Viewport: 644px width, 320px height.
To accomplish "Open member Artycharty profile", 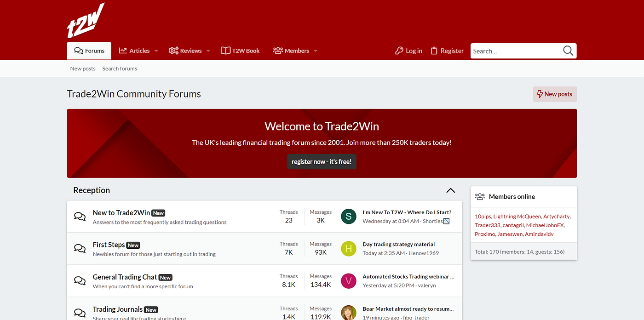I will click(x=557, y=217).
